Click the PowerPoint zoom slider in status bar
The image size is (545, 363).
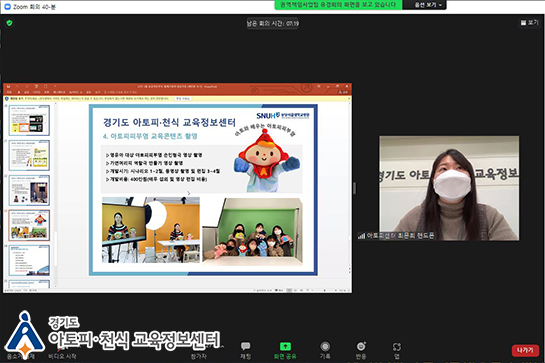pyautogui.click(x=325, y=290)
